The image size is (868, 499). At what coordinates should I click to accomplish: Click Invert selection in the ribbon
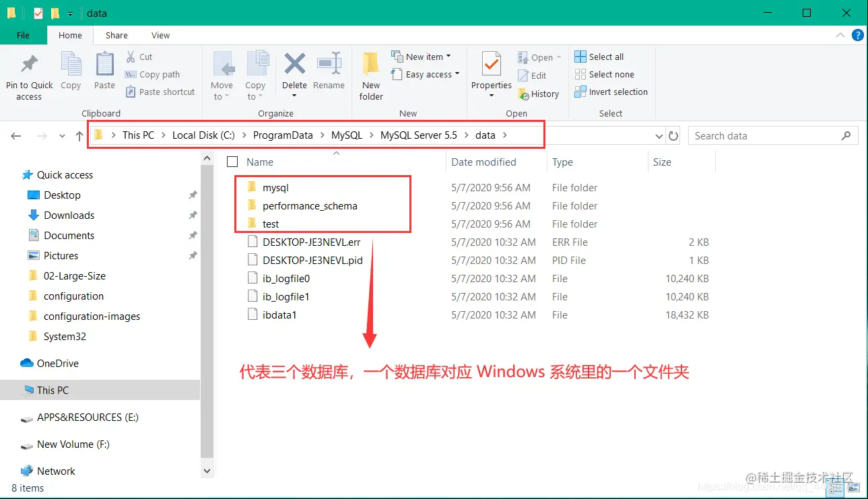point(611,92)
